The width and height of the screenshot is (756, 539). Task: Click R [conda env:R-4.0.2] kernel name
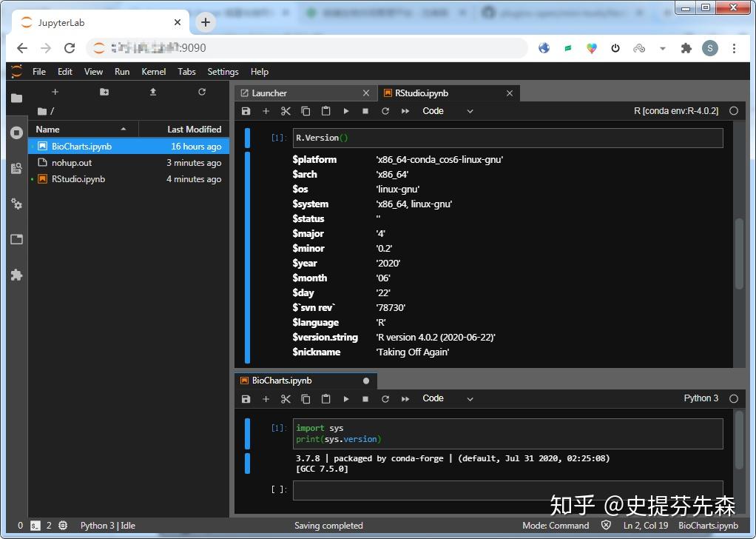[x=675, y=110]
